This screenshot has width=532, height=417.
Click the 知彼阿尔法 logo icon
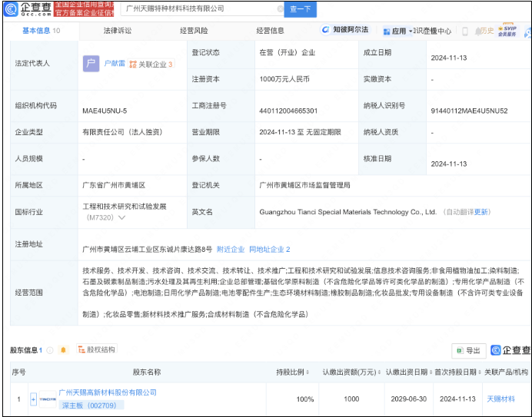[x=326, y=31]
